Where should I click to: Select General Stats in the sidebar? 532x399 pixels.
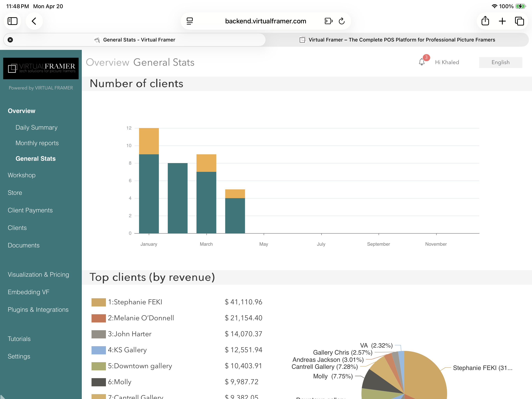pos(36,159)
